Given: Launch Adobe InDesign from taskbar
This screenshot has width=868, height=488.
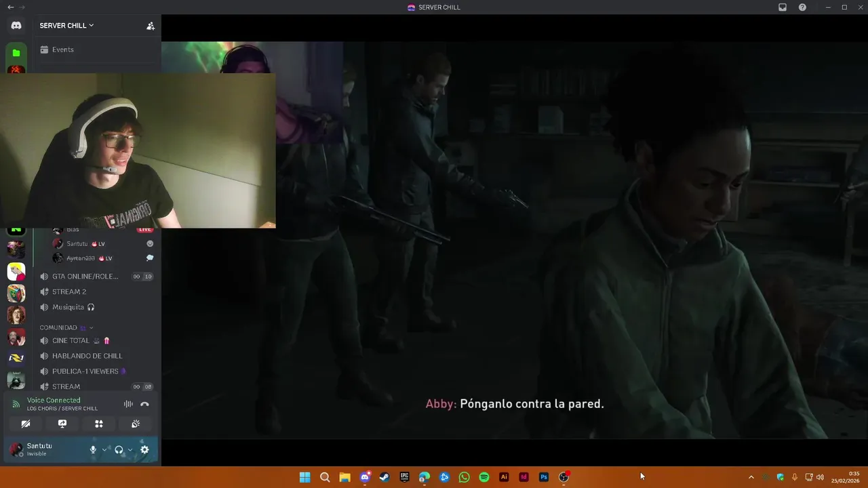Looking at the screenshot, I should click(x=524, y=477).
